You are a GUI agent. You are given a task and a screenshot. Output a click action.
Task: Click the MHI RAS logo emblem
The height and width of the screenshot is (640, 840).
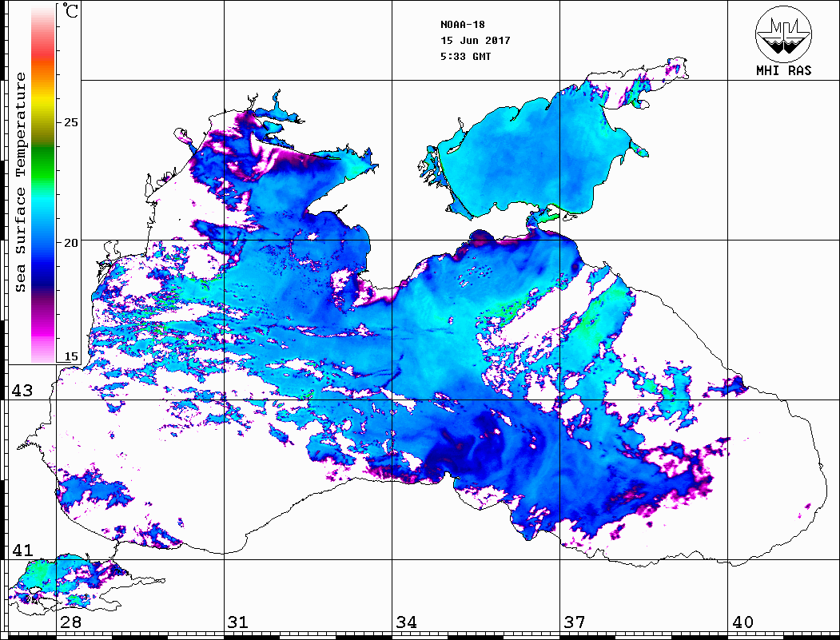click(x=783, y=34)
